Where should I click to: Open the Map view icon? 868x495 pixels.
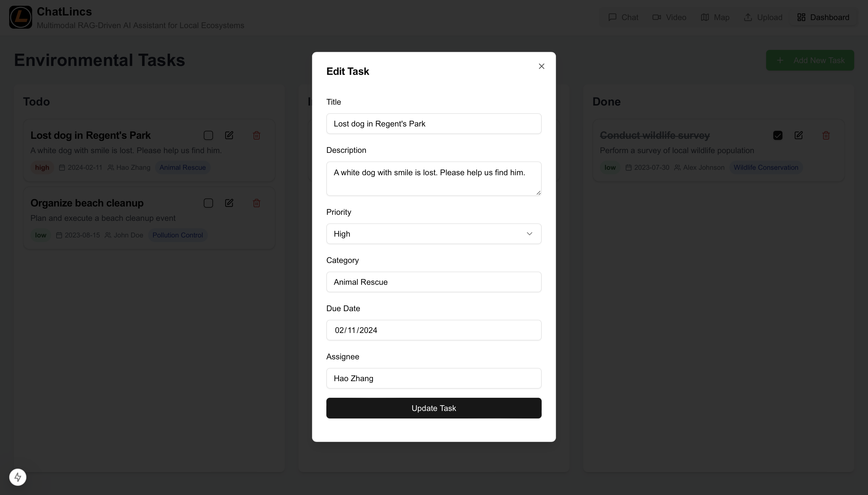[x=705, y=17]
